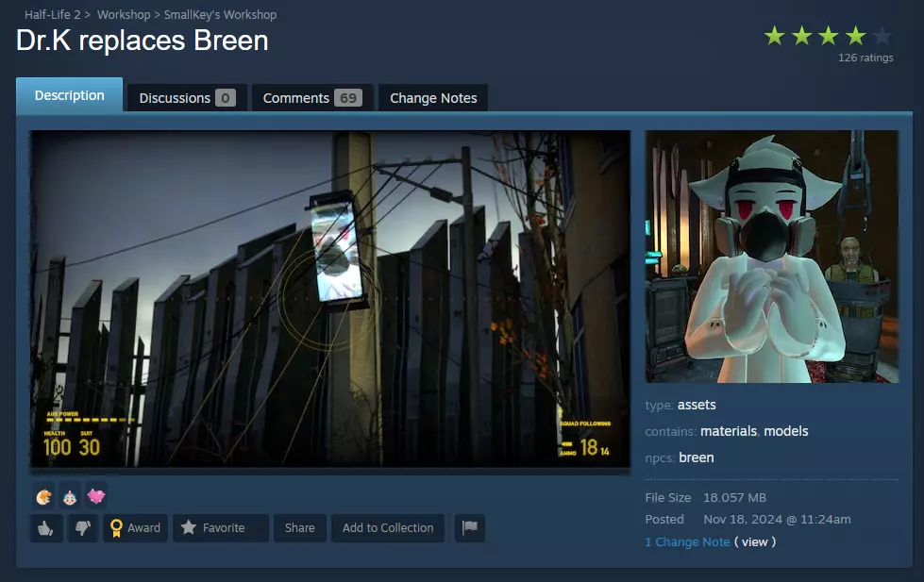Click the 126 ratings text
This screenshot has height=582, width=924.
(865, 58)
